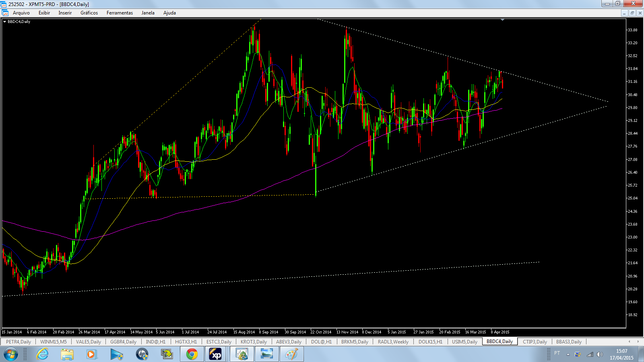Switch to the DOLK15,H1 chart tab
Viewport: 644px width, 362px height.
click(x=430, y=342)
